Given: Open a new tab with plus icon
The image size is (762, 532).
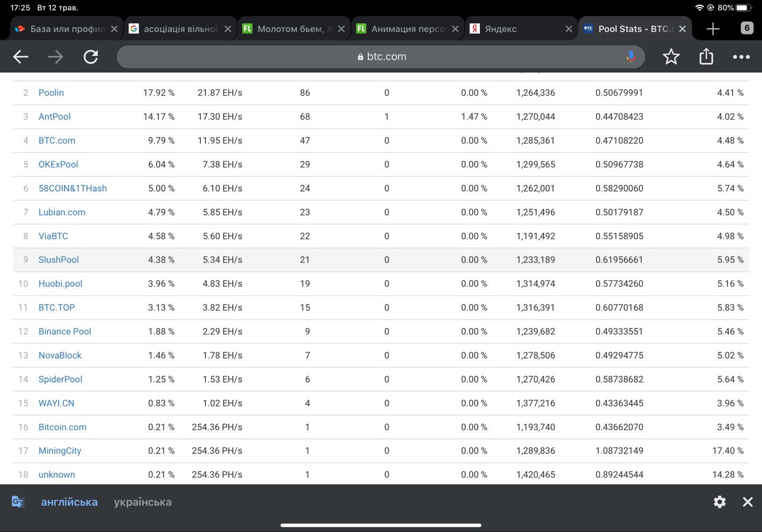Looking at the screenshot, I should pos(713,29).
